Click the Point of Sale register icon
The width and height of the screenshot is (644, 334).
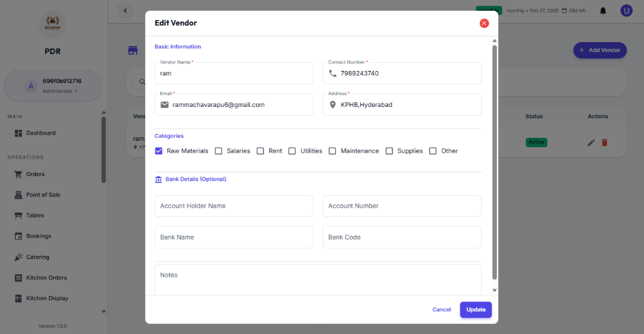click(18, 195)
